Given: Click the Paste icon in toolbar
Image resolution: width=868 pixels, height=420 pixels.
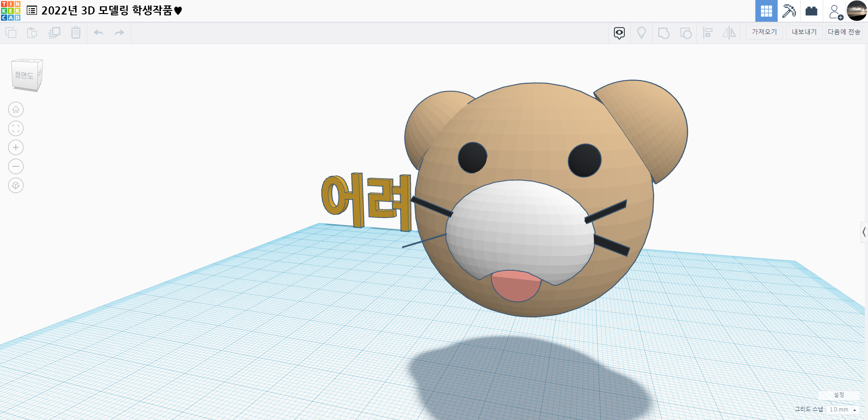Looking at the screenshot, I should click(32, 33).
